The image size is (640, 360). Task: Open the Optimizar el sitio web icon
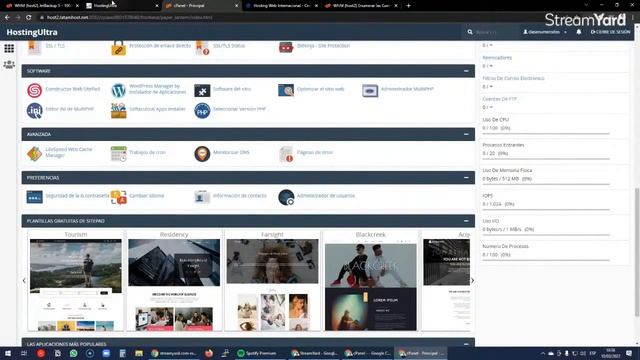286,90
